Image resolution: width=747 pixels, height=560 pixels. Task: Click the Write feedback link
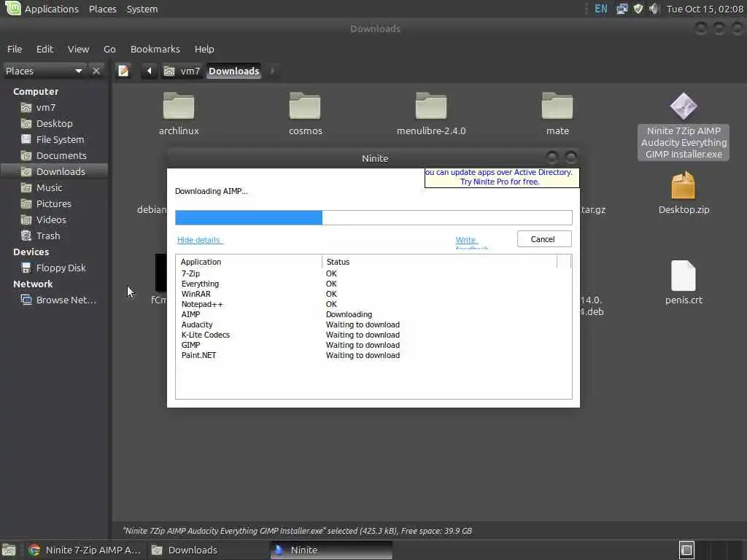pyautogui.click(x=471, y=243)
